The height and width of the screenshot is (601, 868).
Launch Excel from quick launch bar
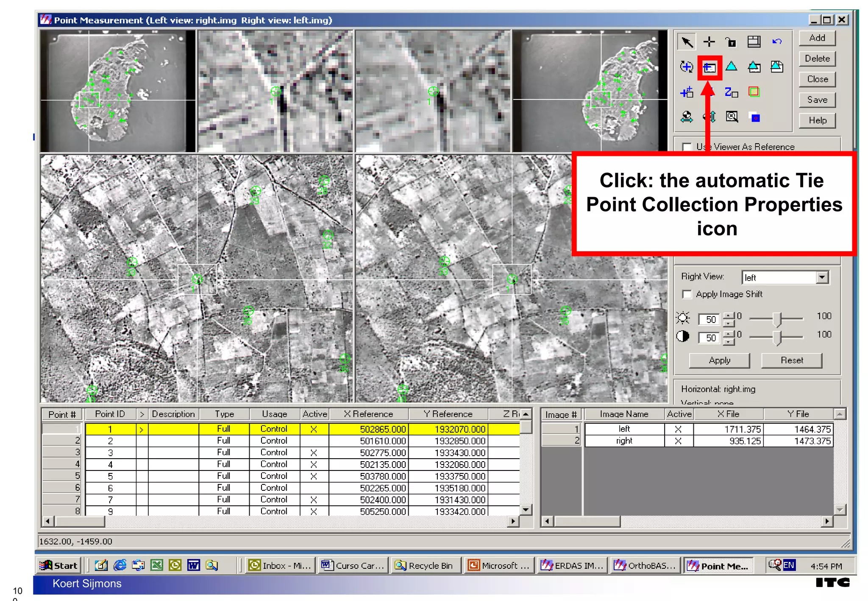(x=157, y=565)
